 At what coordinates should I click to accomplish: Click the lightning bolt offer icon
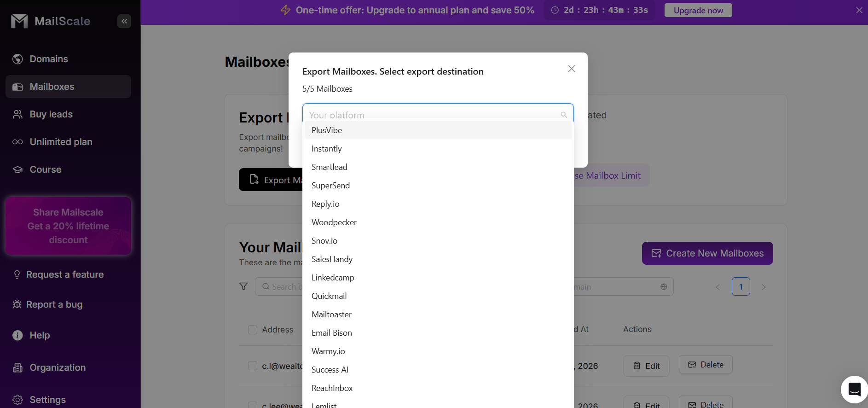pyautogui.click(x=285, y=10)
